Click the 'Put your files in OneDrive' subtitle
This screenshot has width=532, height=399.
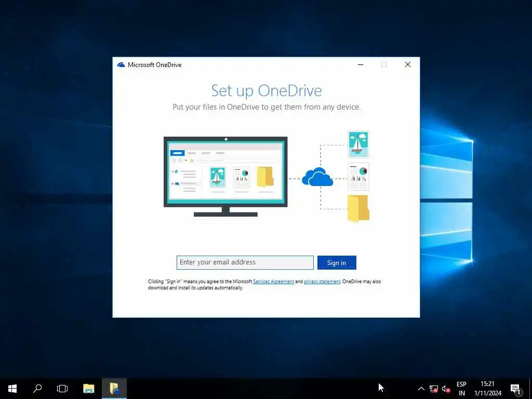pos(267,107)
